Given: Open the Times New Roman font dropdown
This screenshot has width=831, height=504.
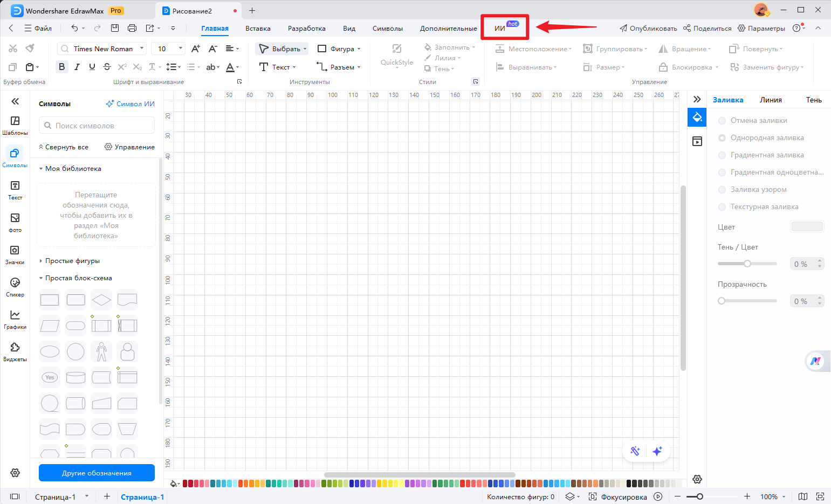Looking at the screenshot, I should click(102, 49).
